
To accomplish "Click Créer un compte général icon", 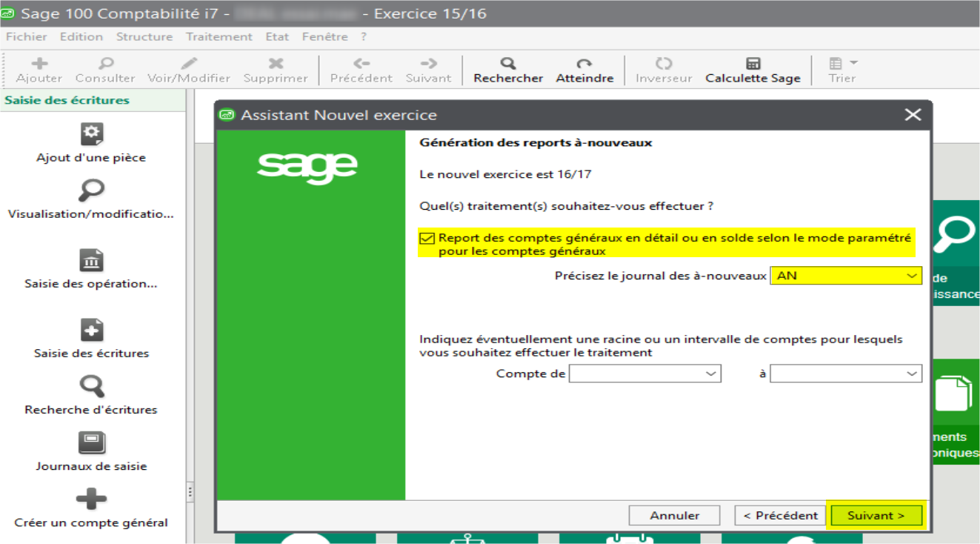I will [x=91, y=499].
